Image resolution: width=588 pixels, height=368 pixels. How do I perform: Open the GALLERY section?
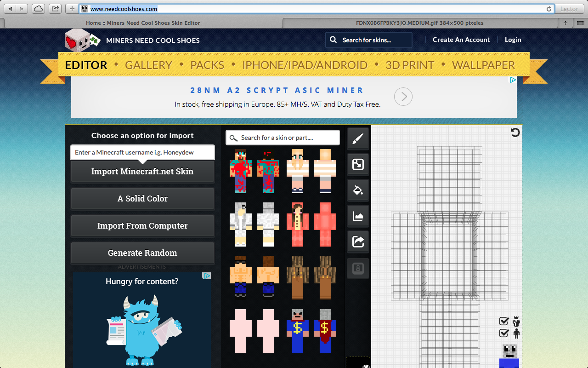148,65
